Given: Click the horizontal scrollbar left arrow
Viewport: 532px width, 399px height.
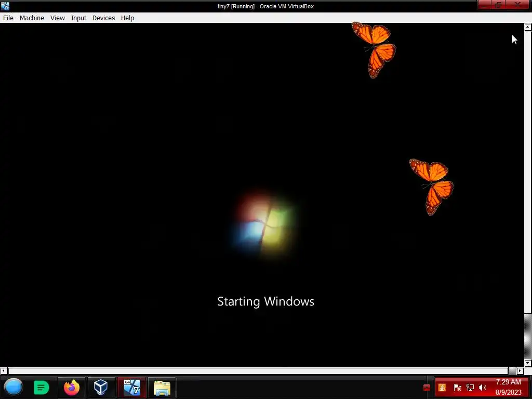Looking at the screenshot, I should point(4,371).
